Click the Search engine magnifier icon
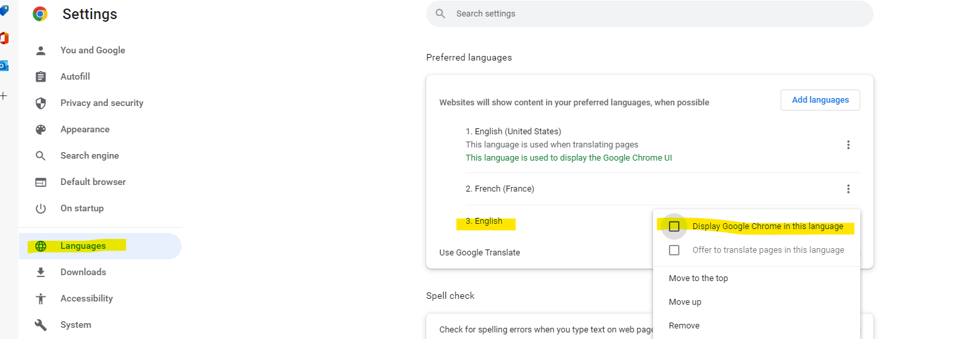 click(41, 156)
